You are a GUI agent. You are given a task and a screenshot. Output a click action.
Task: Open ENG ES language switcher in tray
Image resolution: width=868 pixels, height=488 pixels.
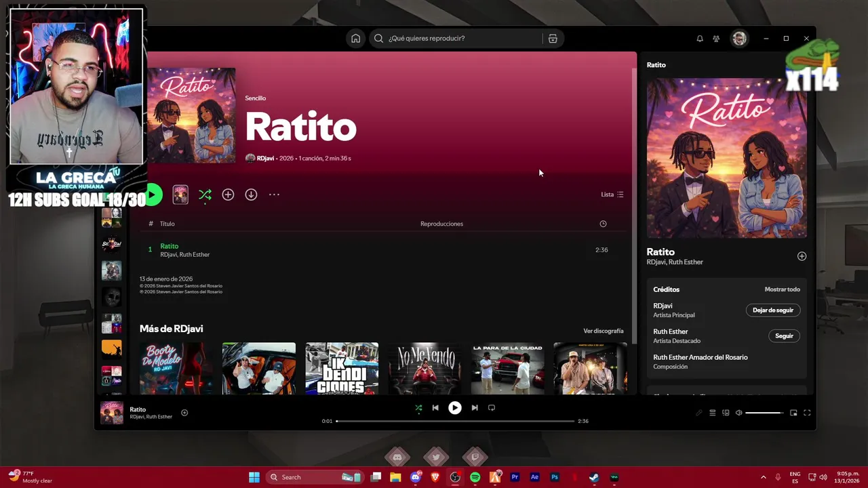(x=795, y=477)
